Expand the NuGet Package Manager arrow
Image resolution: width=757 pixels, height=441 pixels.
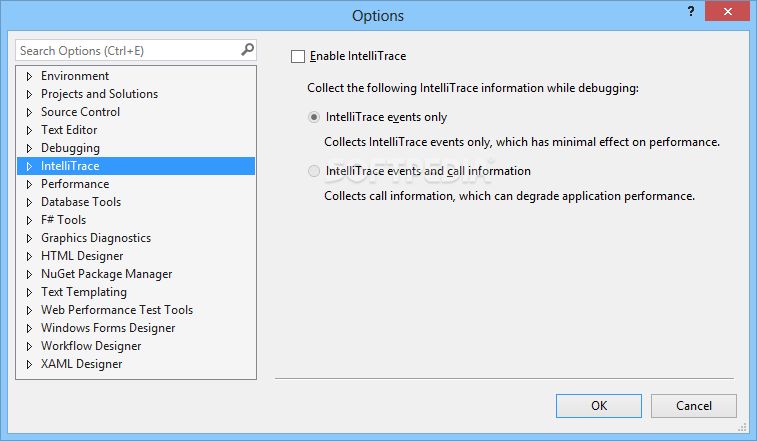point(30,274)
